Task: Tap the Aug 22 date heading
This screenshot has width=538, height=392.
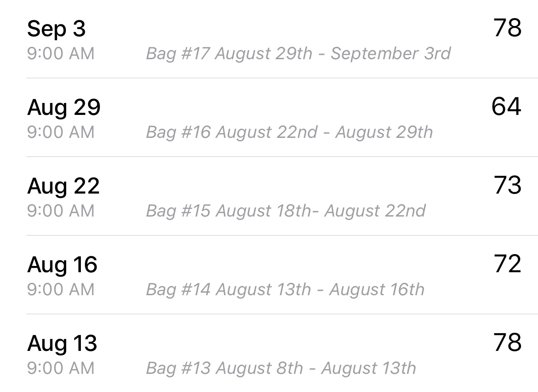Action: point(63,186)
